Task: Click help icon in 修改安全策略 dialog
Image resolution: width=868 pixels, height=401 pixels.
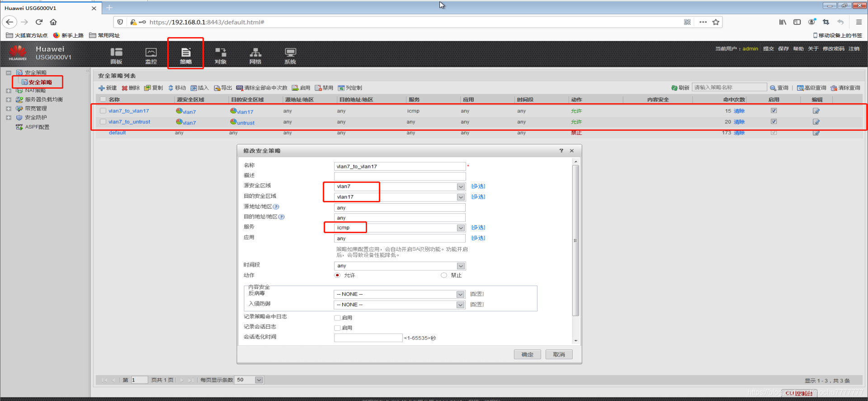Action: (x=561, y=151)
